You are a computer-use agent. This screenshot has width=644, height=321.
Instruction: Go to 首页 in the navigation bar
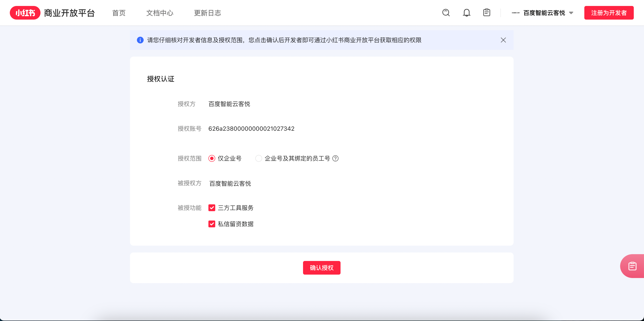(118, 13)
